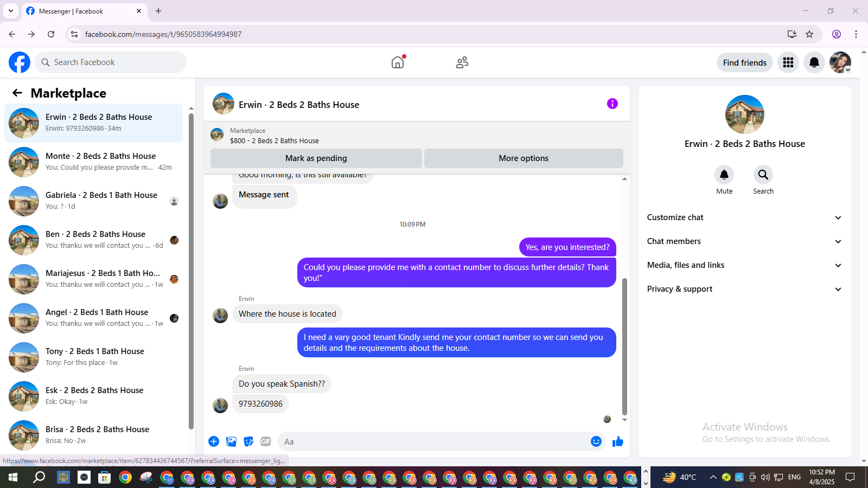View site information icon in address bar
The width and height of the screenshot is (868, 488).
tap(74, 34)
